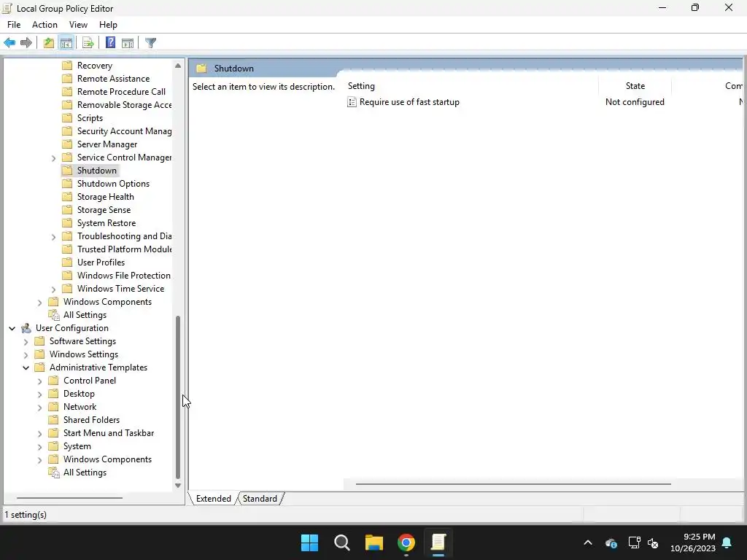Click the Up one level folder icon

pos(49,43)
